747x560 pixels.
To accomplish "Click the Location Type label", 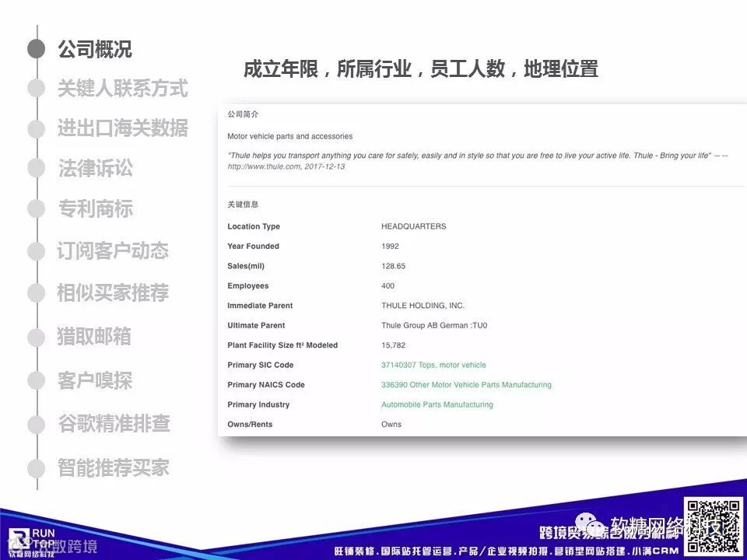I will [254, 226].
